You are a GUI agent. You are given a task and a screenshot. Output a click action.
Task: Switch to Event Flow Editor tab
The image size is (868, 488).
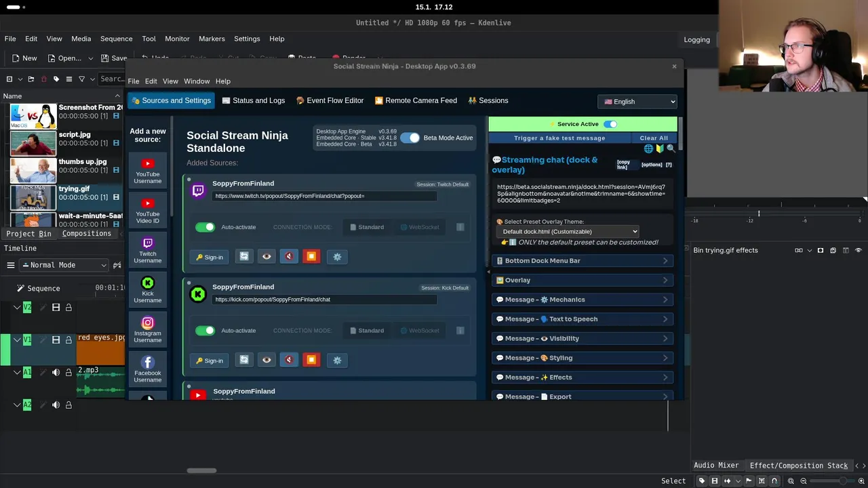click(x=330, y=100)
